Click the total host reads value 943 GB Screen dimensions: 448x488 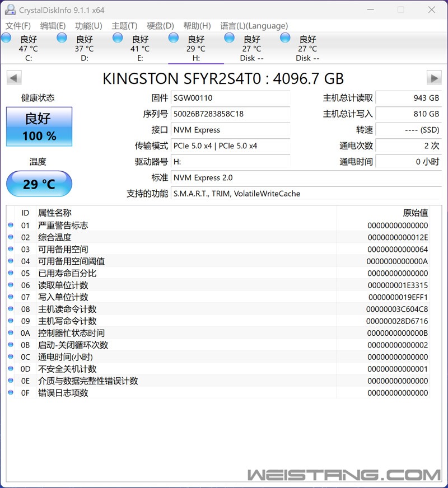[x=408, y=98]
